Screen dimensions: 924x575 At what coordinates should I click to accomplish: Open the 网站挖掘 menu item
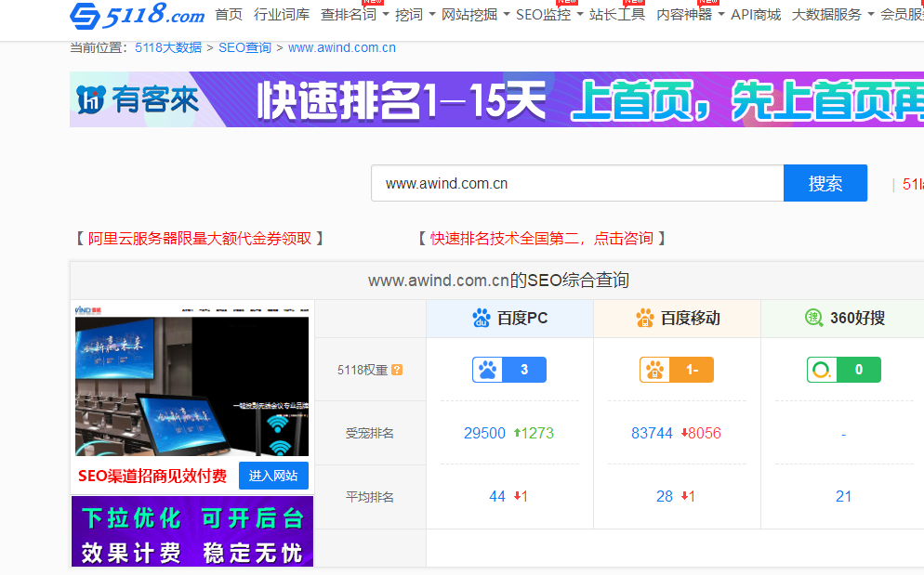click(x=469, y=14)
